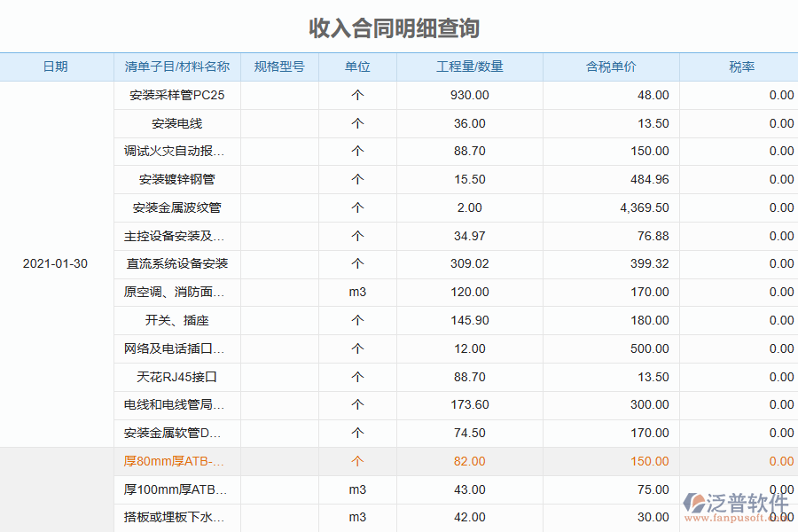Select the 安装金属波纹管 row
798x532 pixels.
coord(175,207)
